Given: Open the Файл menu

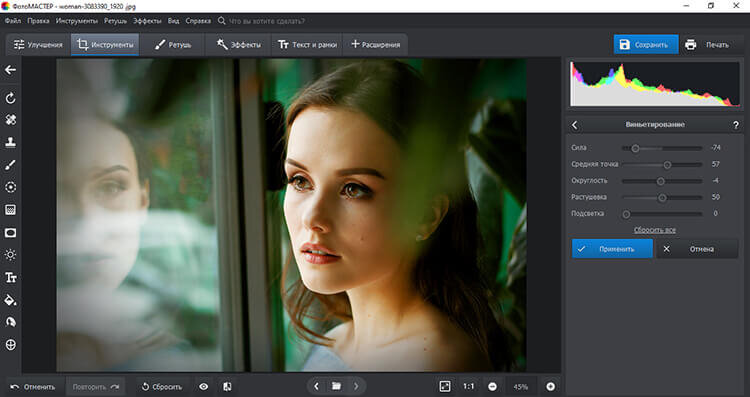Looking at the screenshot, I should click(13, 21).
